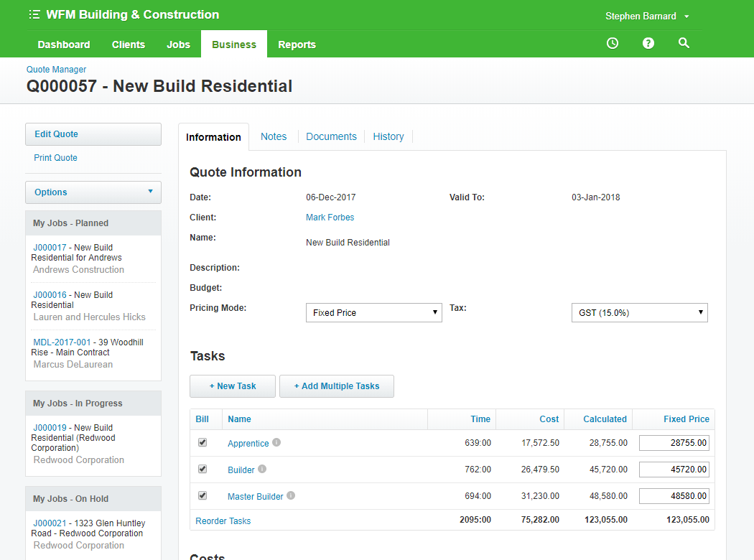Edit the Builder fixed price field 45720.00
The image size is (754, 560).
point(674,469)
